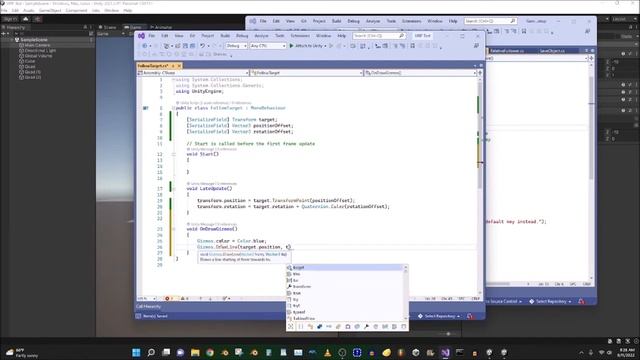The width and height of the screenshot is (640, 360).
Task: Click the Hierarchy add (+) button
Action: [4, 33]
